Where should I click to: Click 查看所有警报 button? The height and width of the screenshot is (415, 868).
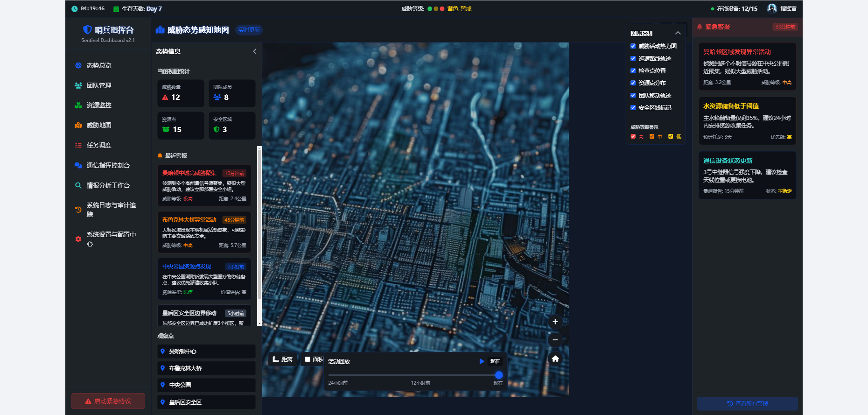tap(748, 404)
